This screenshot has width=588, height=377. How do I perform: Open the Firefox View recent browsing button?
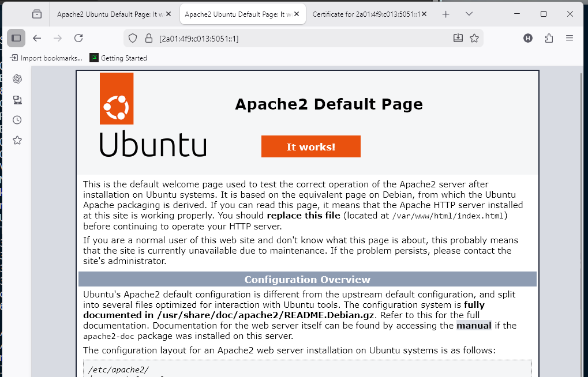coord(37,14)
